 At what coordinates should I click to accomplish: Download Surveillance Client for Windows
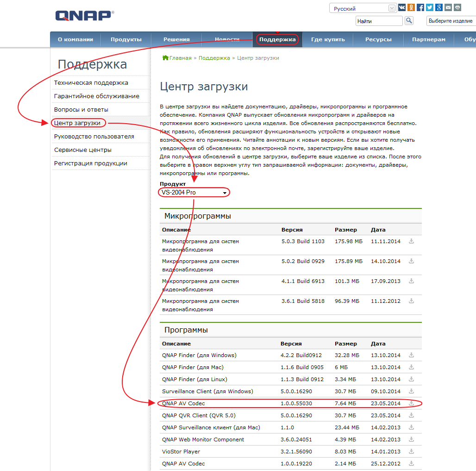411,391
